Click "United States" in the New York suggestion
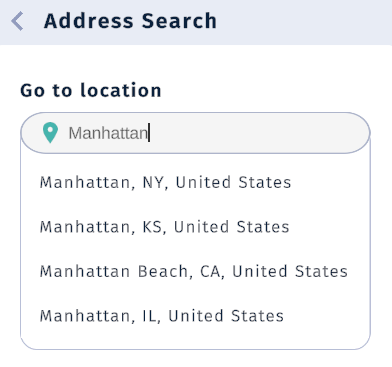This screenshot has height=367, width=392. (x=233, y=183)
